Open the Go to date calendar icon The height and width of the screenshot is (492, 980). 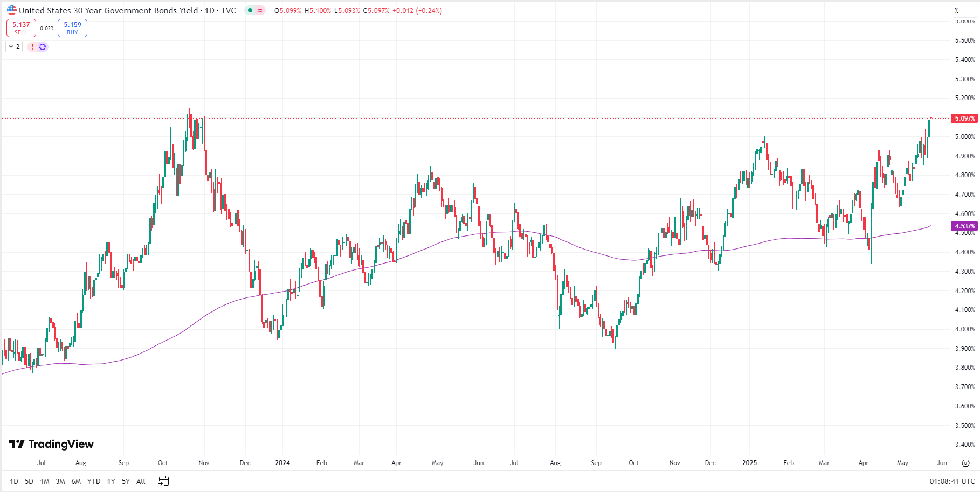[164, 481]
